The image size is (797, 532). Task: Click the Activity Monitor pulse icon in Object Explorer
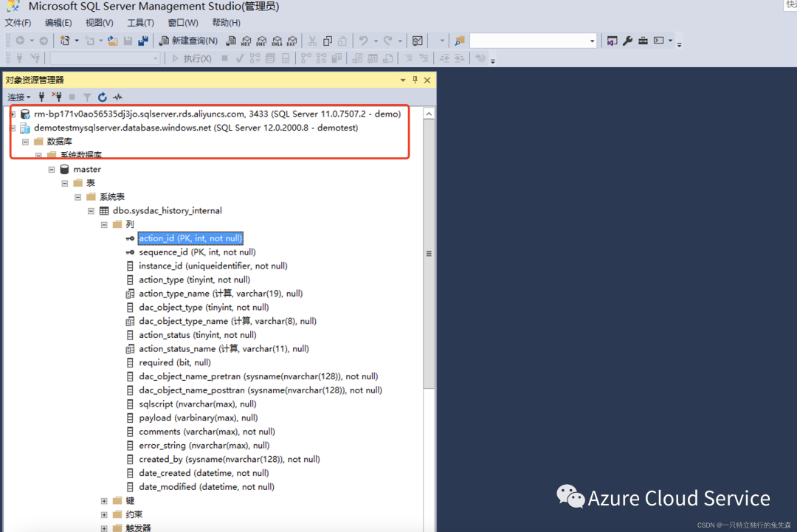click(118, 97)
